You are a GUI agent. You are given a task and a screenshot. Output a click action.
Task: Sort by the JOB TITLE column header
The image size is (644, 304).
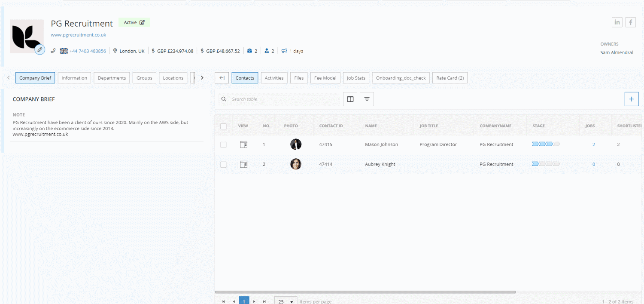pos(429,126)
